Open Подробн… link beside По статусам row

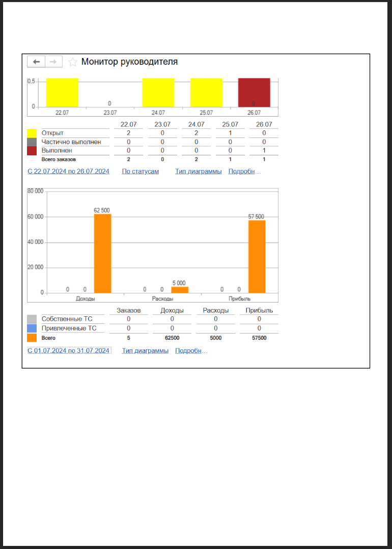[x=244, y=171]
